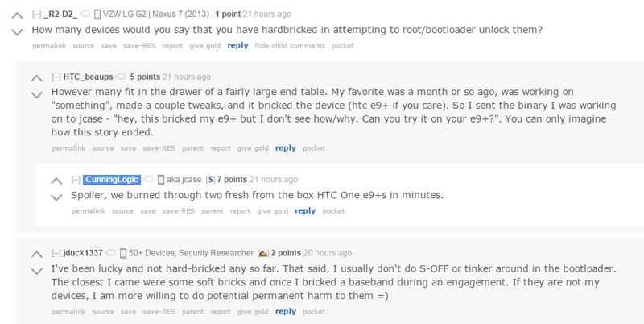Save CunningLogic's comment with save-RES
The height and width of the screenshot is (324, 644).
pyautogui.click(x=178, y=211)
